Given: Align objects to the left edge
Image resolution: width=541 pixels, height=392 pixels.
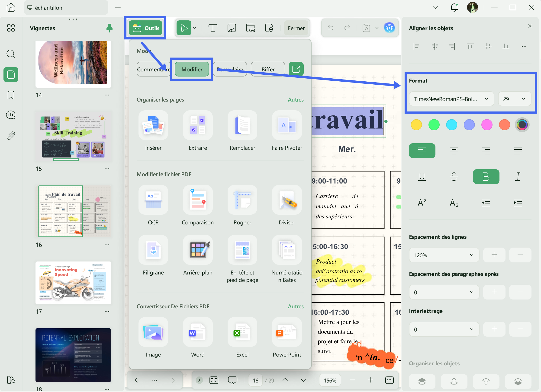Looking at the screenshot, I should 416,46.
